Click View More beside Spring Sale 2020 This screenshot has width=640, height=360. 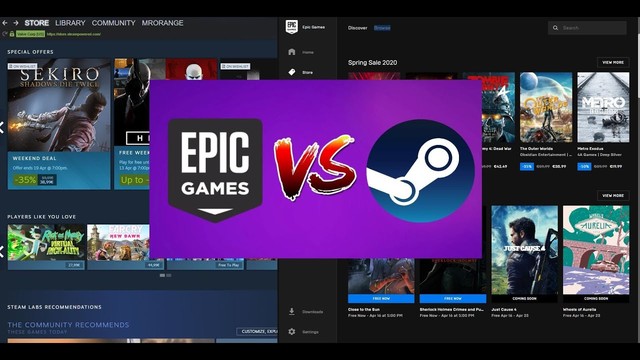(x=613, y=62)
